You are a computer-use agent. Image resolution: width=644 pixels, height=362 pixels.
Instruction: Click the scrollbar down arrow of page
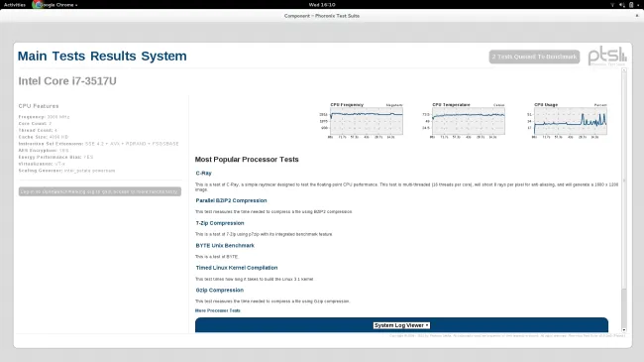(624, 330)
